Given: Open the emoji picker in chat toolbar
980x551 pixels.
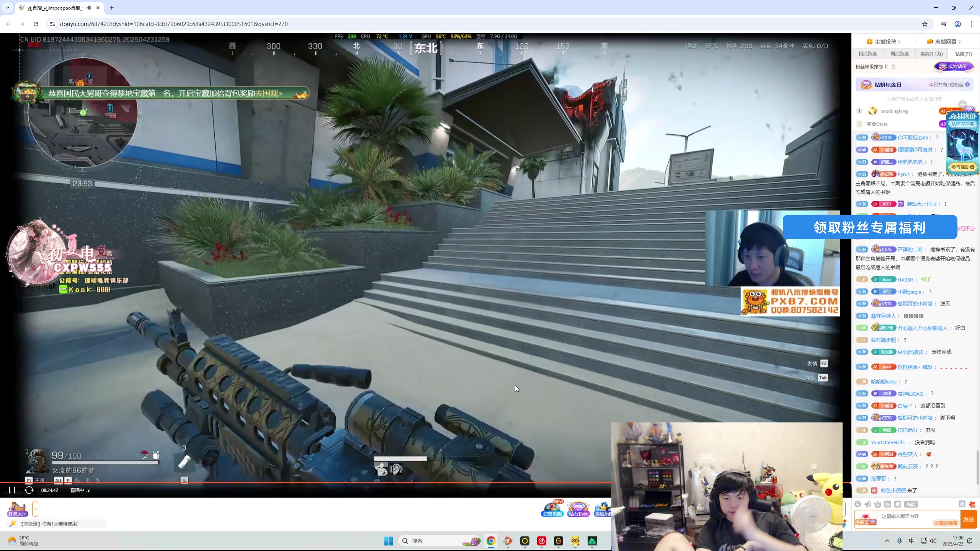Looking at the screenshot, I should click(x=858, y=504).
